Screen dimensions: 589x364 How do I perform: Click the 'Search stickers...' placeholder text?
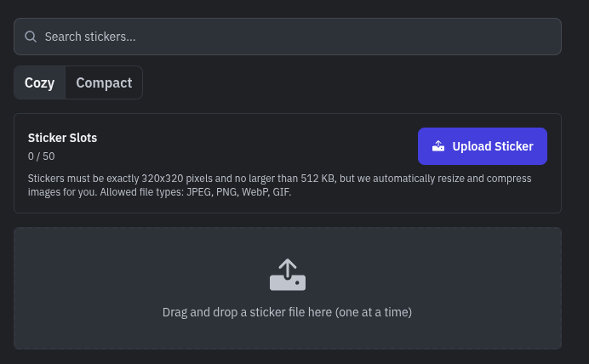tap(90, 37)
